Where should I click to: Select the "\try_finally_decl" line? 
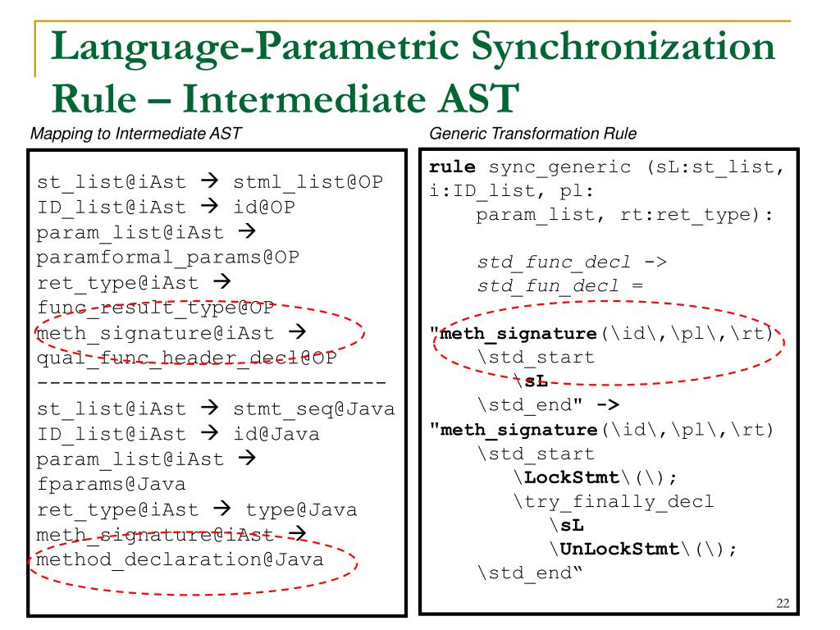[614, 501]
